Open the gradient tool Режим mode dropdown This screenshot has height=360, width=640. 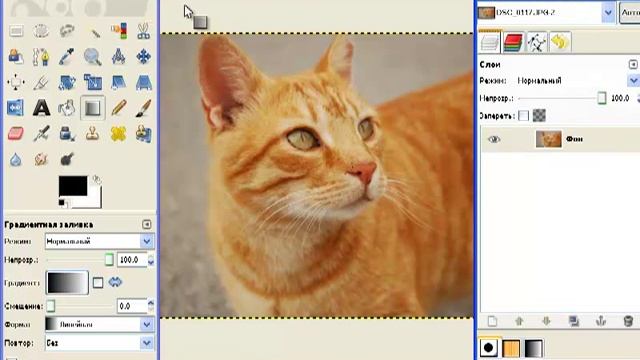click(x=99, y=241)
